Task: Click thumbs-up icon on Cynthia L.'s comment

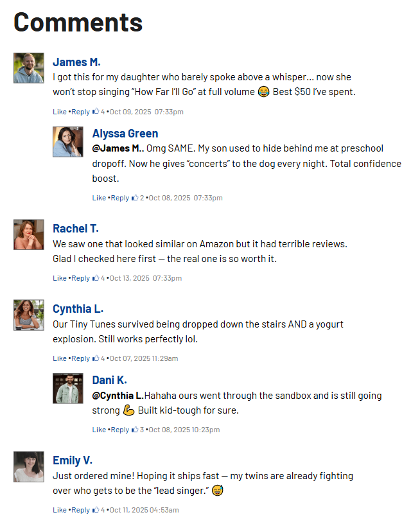Action: (96, 358)
